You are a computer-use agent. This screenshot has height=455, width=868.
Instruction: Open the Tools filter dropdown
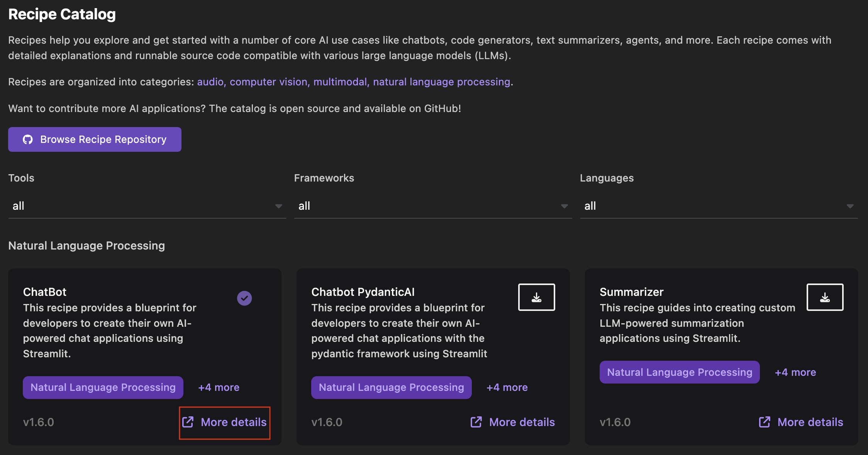(147, 206)
